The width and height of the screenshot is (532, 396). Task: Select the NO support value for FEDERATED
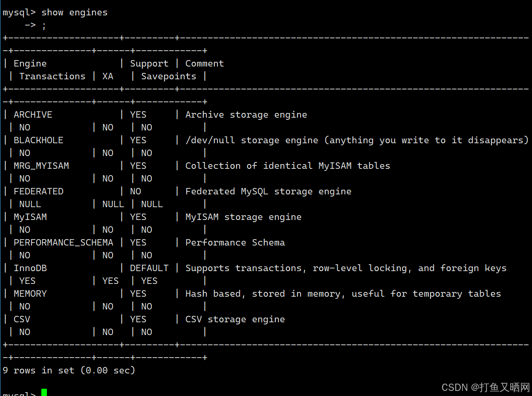point(136,191)
